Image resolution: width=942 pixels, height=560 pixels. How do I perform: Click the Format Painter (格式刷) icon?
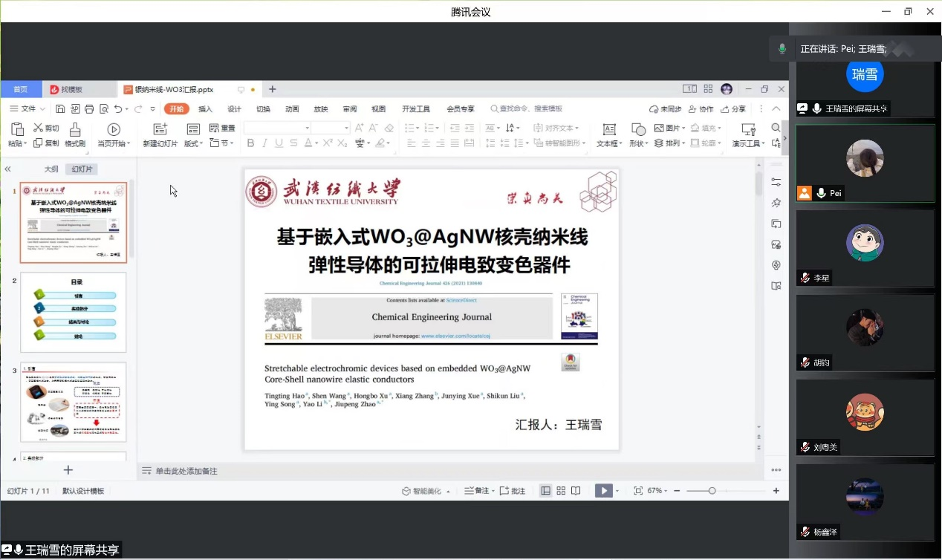point(75,129)
